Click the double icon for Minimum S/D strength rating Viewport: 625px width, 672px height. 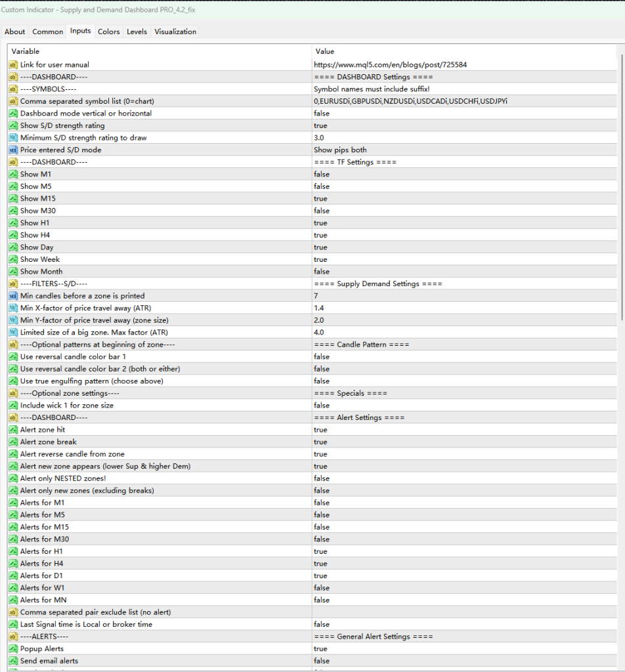click(13, 138)
